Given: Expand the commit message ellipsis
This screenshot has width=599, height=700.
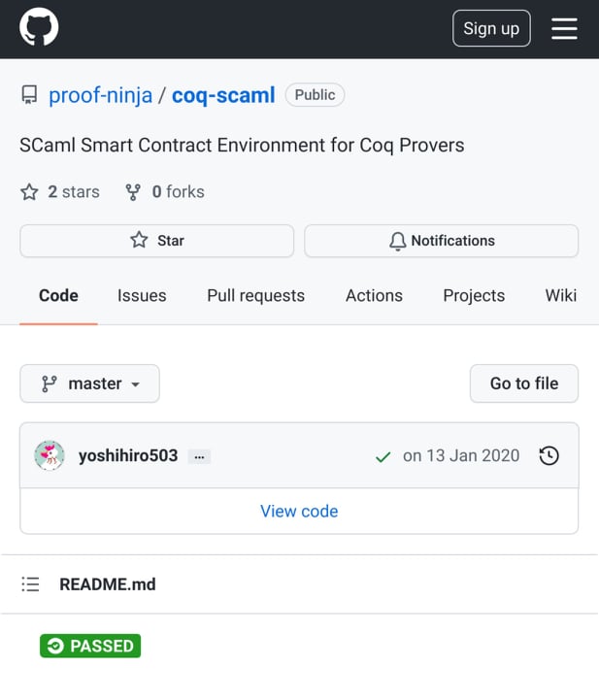Looking at the screenshot, I should (x=200, y=456).
